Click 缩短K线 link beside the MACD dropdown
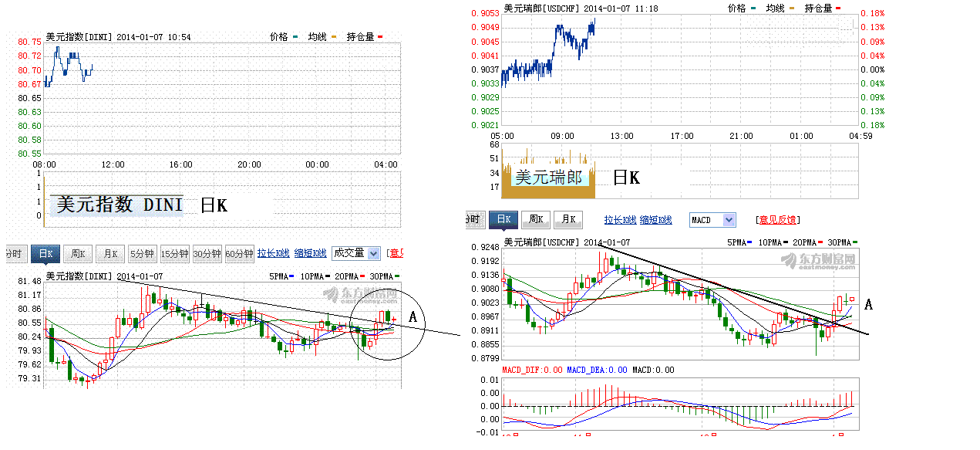980x450 pixels. 656,220
